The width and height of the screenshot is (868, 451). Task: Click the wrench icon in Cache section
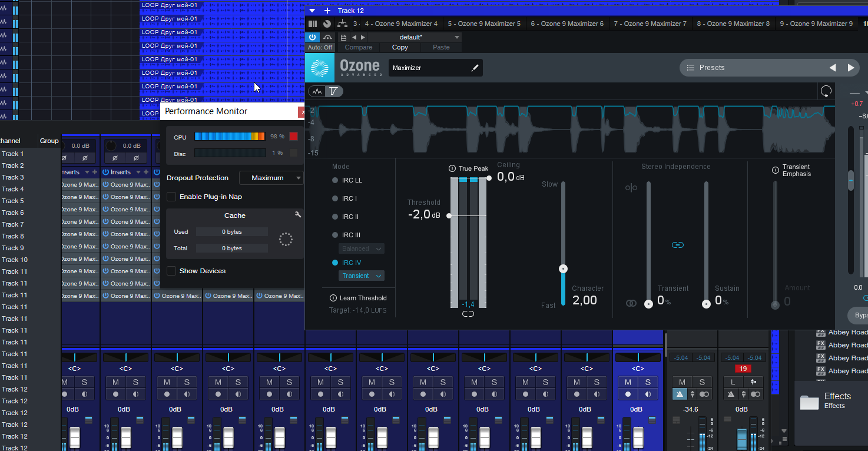click(x=298, y=215)
